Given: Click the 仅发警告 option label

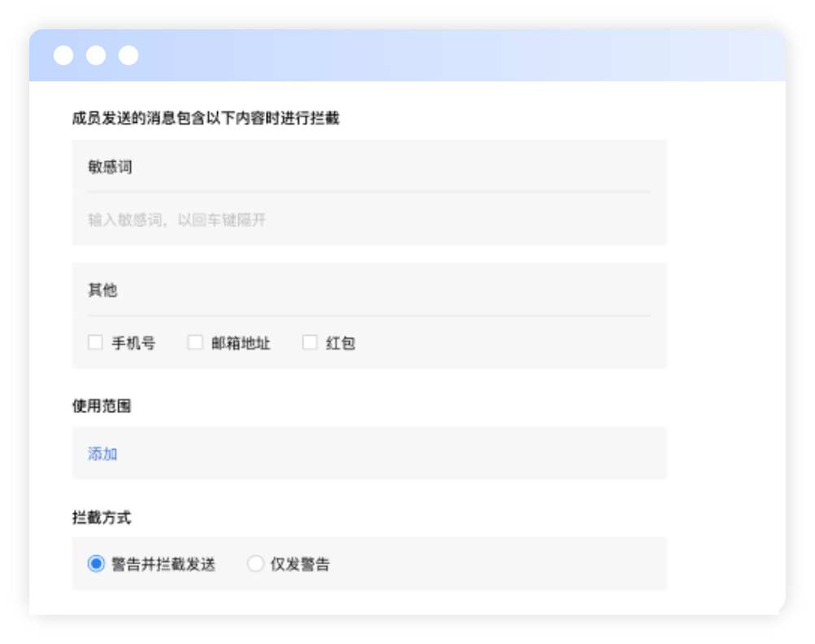Looking at the screenshot, I should [x=300, y=564].
